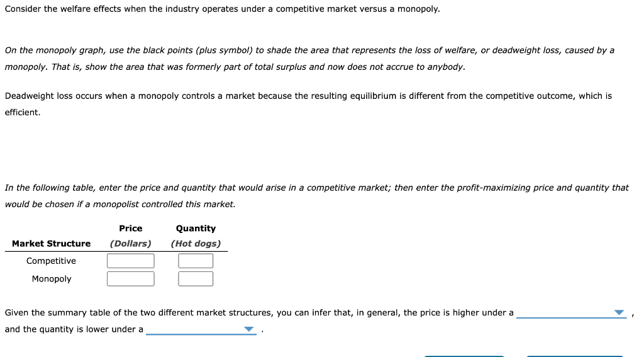Click the Market Structure column header

pos(52,244)
